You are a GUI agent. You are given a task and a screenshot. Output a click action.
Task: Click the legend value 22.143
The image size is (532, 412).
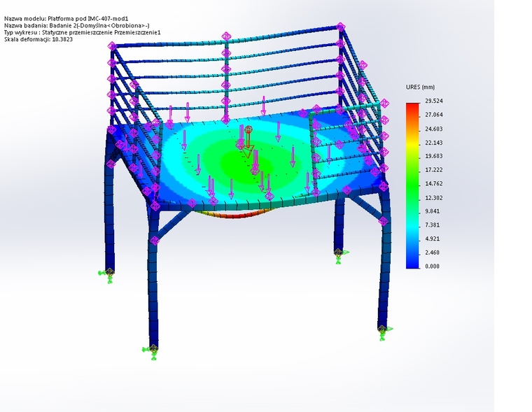(x=434, y=143)
